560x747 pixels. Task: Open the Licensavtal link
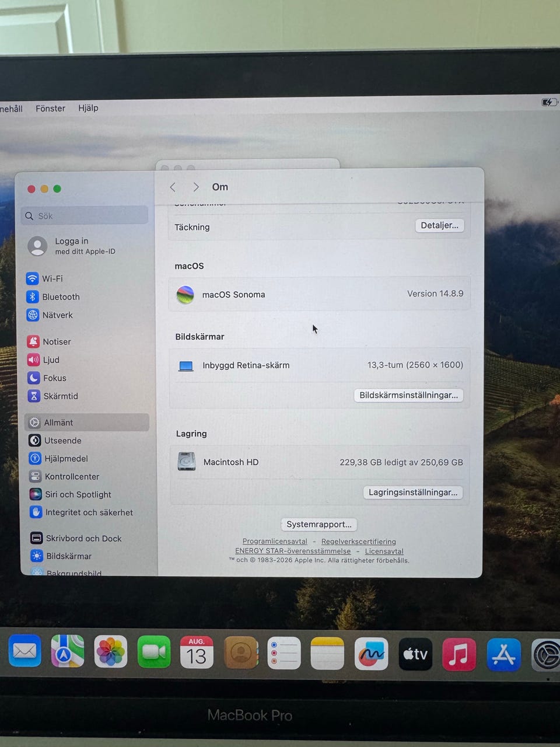[x=384, y=551]
